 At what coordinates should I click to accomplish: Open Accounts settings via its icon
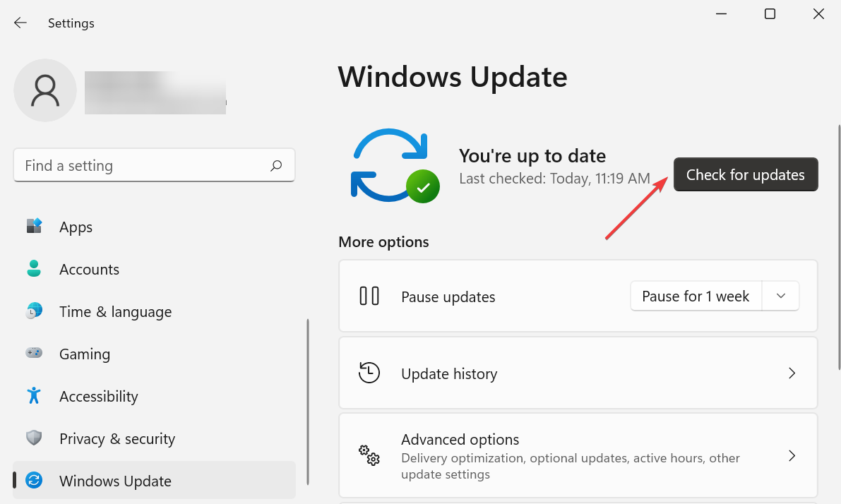click(x=33, y=268)
